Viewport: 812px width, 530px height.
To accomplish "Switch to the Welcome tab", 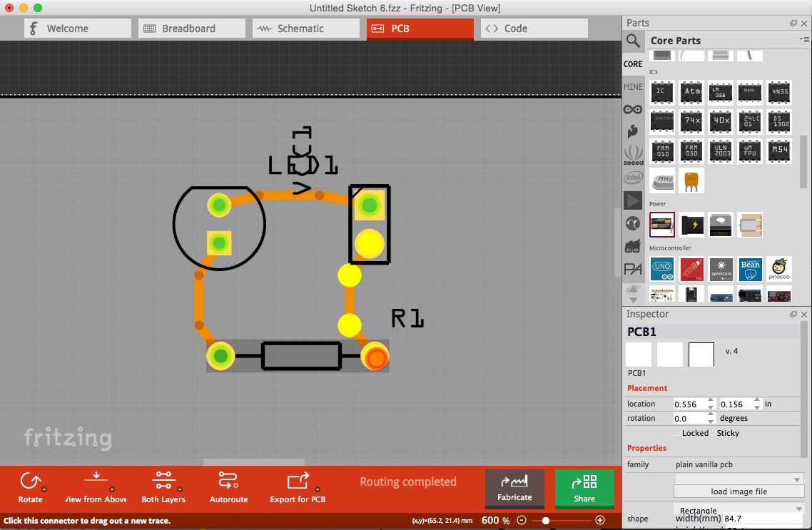I will (x=78, y=29).
